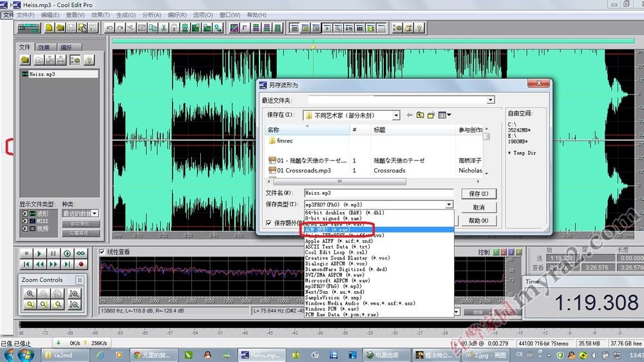The width and height of the screenshot is (644, 362).
Task: Open the fmrec folder in dialog
Action: point(281,141)
